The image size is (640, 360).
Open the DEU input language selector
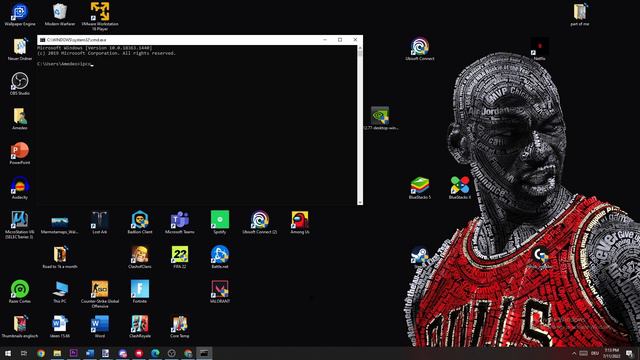point(595,353)
